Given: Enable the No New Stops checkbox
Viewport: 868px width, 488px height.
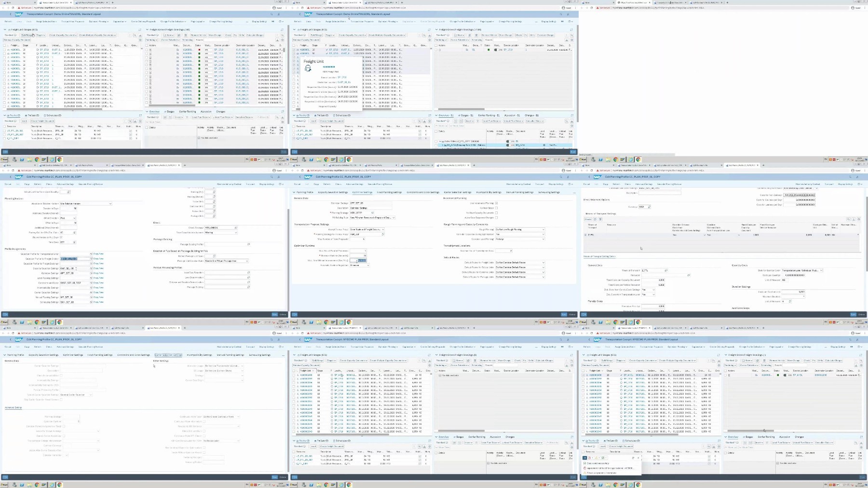Looking at the screenshot, I should point(496,208).
